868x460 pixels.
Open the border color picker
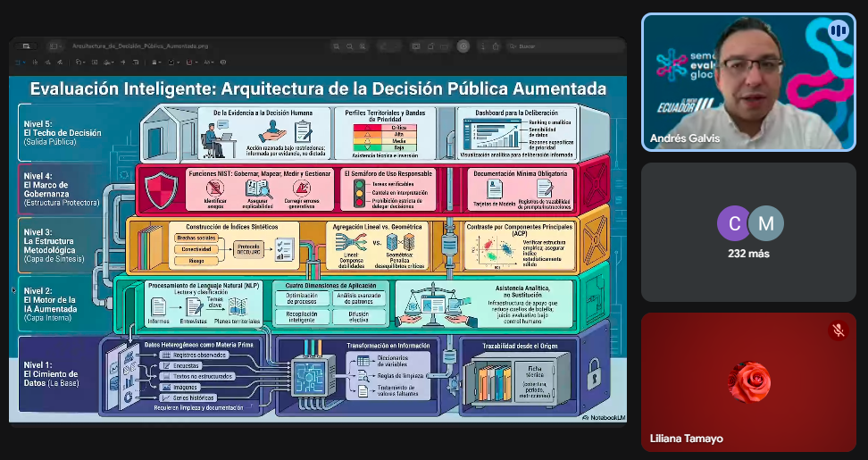pyautogui.click(x=173, y=63)
